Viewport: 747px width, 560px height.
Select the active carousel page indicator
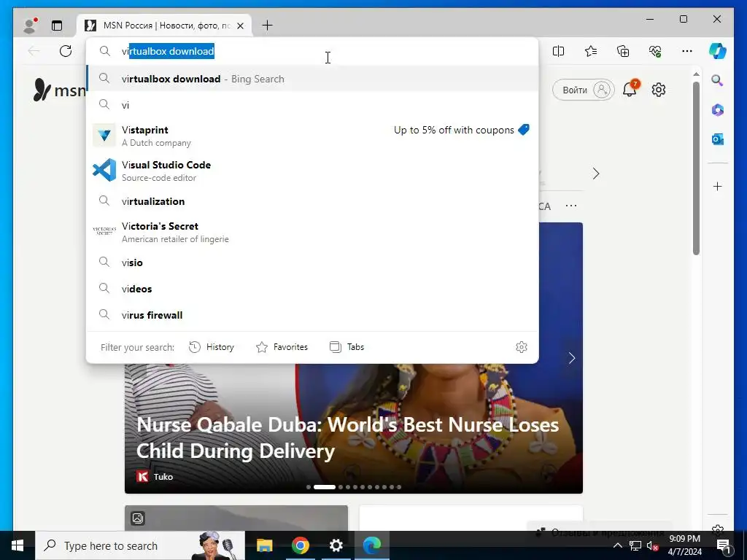(x=325, y=487)
